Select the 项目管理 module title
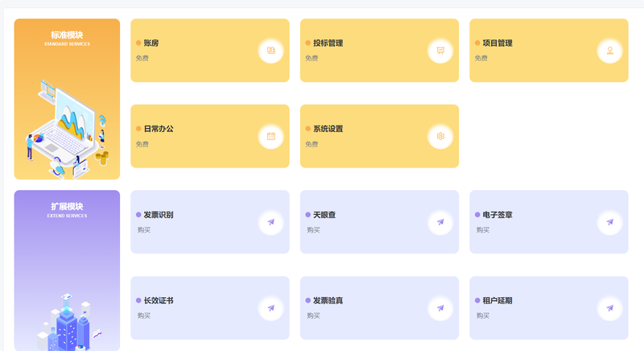The width and height of the screenshot is (644, 351). (x=497, y=43)
